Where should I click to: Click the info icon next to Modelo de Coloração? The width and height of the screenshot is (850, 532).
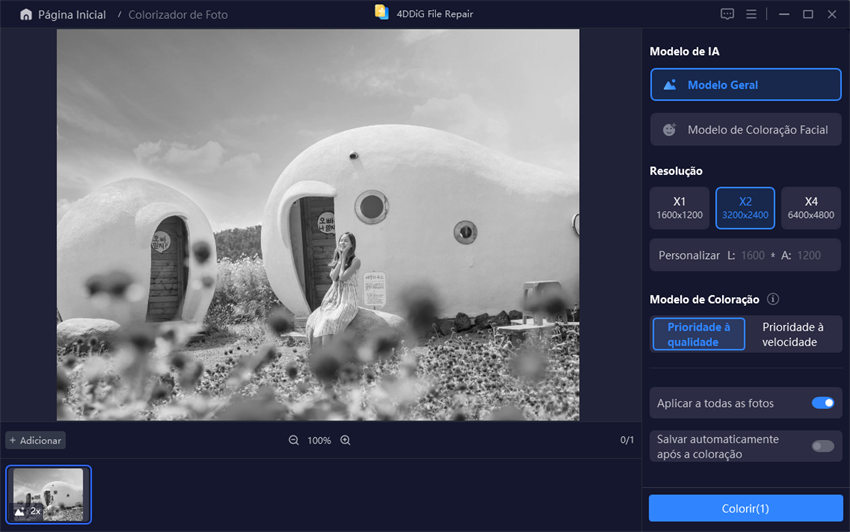(774, 299)
